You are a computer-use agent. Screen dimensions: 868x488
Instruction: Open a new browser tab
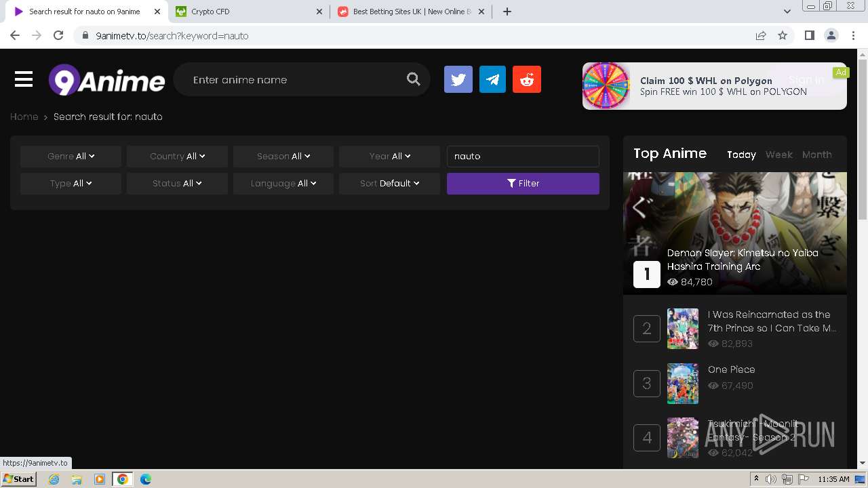coord(507,12)
